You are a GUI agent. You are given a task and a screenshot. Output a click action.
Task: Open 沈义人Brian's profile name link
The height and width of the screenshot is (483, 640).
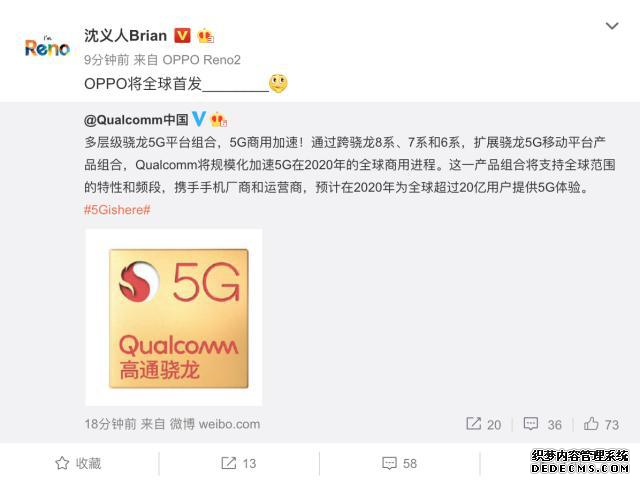pos(125,36)
